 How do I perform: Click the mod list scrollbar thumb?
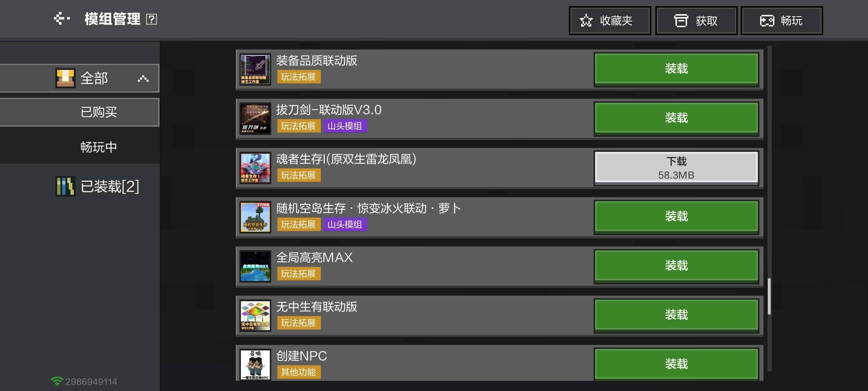pos(769,296)
